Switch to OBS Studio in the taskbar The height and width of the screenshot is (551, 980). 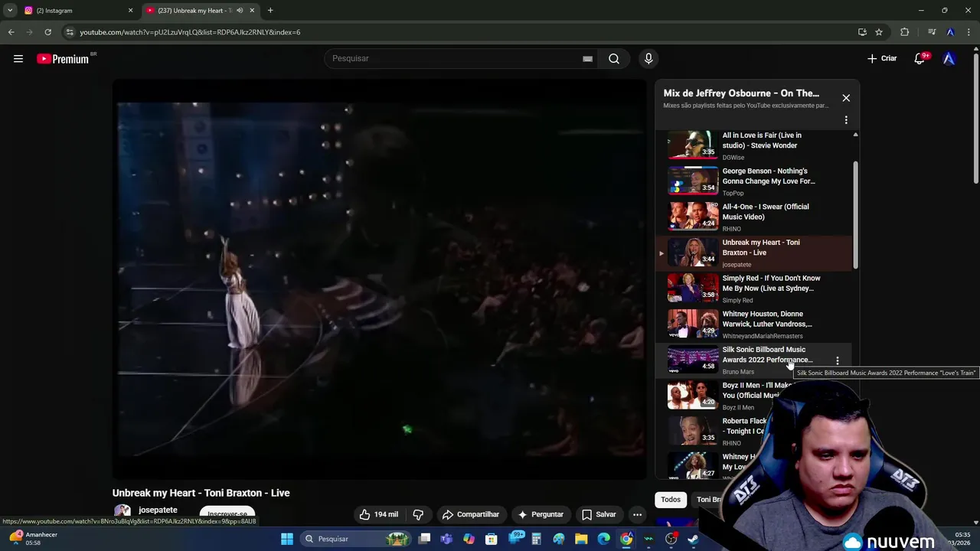(x=671, y=539)
